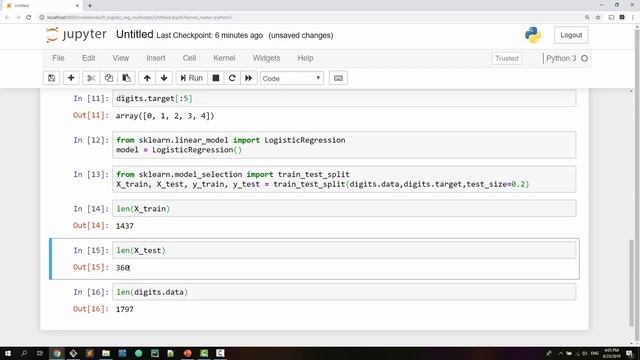
Task: Reload the page in the browser
Action: tap(29, 18)
